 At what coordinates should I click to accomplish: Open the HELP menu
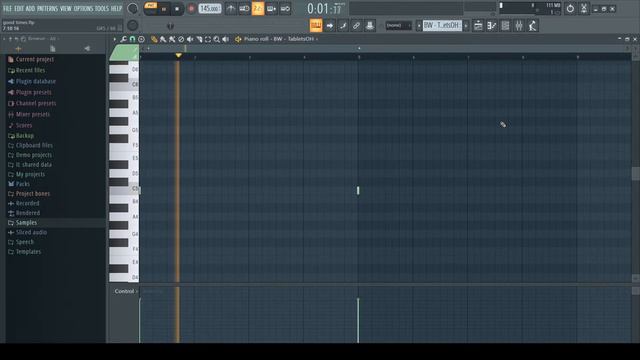click(x=117, y=9)
